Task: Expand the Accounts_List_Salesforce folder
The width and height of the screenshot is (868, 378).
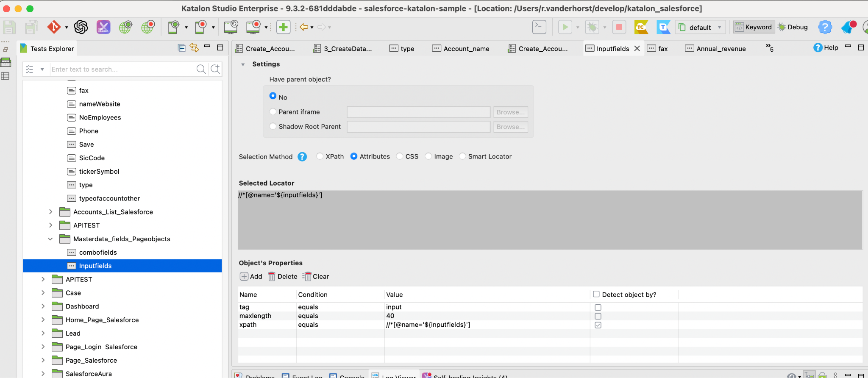Action: 50,212
